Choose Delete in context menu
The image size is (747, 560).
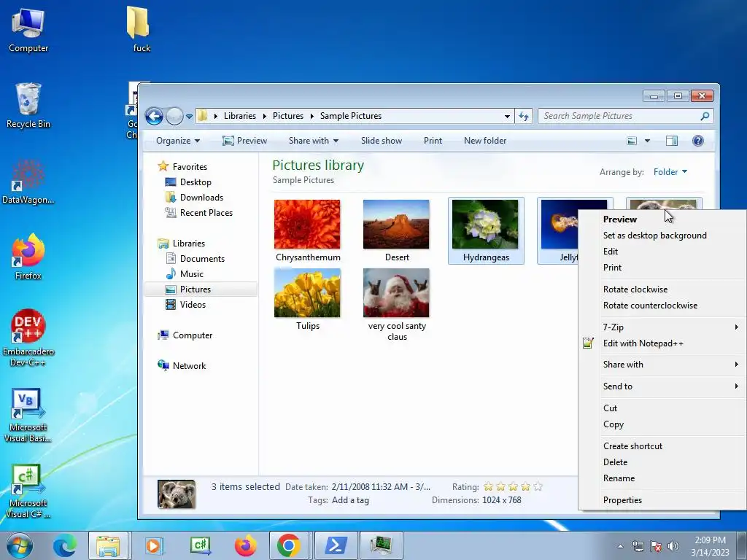point(615,462)
